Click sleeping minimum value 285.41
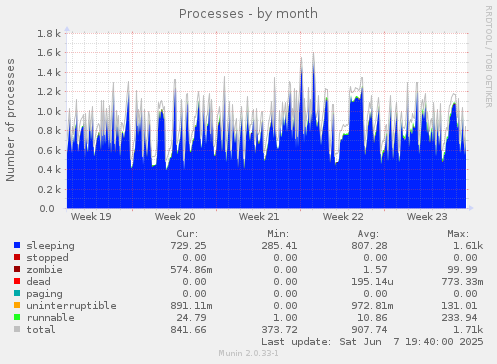This screenshot has height=364, width=497. pyautogui.click(x=279, y=246)
